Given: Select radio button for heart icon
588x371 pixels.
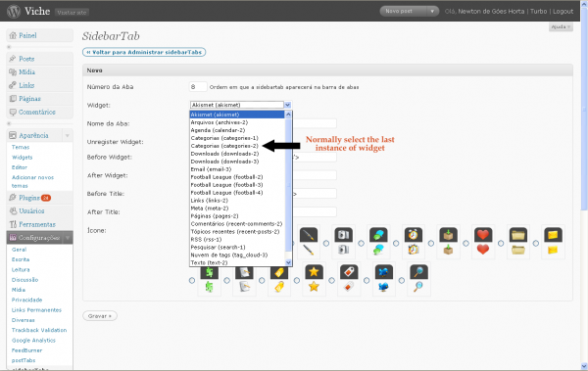Looking at the screenshot, I should click(465, 243).
